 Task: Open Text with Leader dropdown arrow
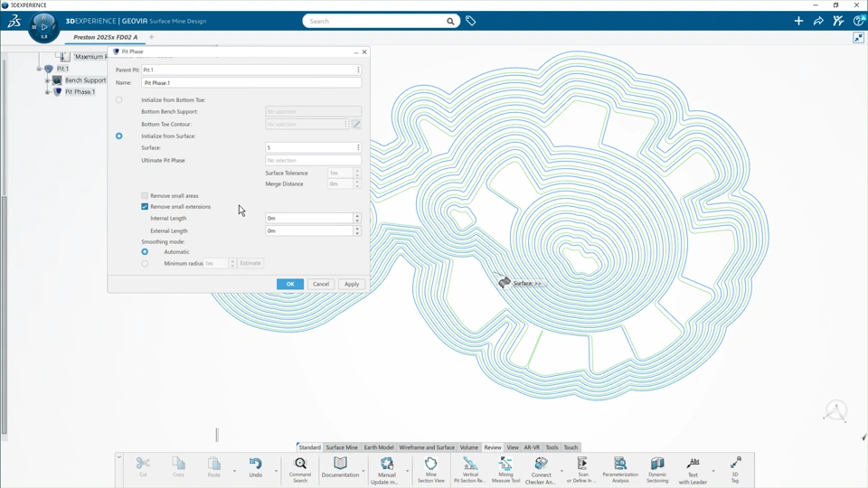[x=713, y=471]
